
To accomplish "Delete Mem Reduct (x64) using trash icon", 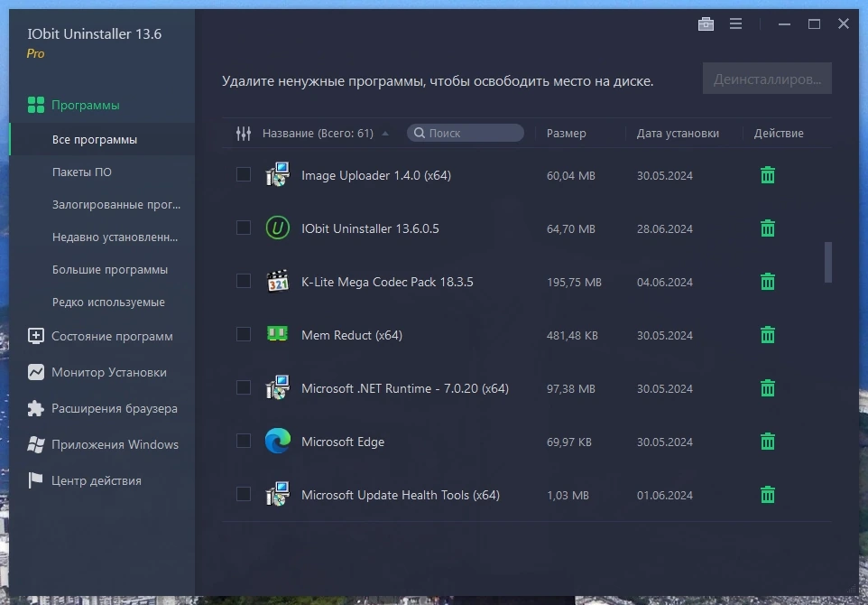I will 767,335.
